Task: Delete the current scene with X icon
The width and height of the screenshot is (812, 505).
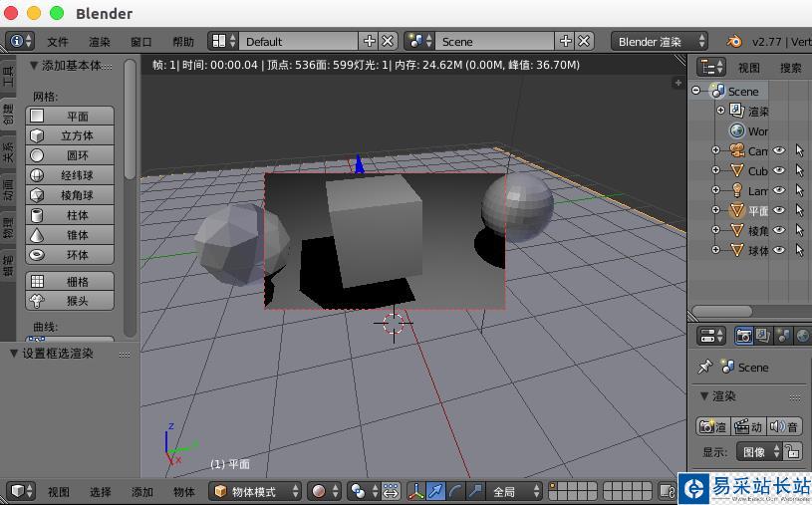Action: (x=584, y=41)
